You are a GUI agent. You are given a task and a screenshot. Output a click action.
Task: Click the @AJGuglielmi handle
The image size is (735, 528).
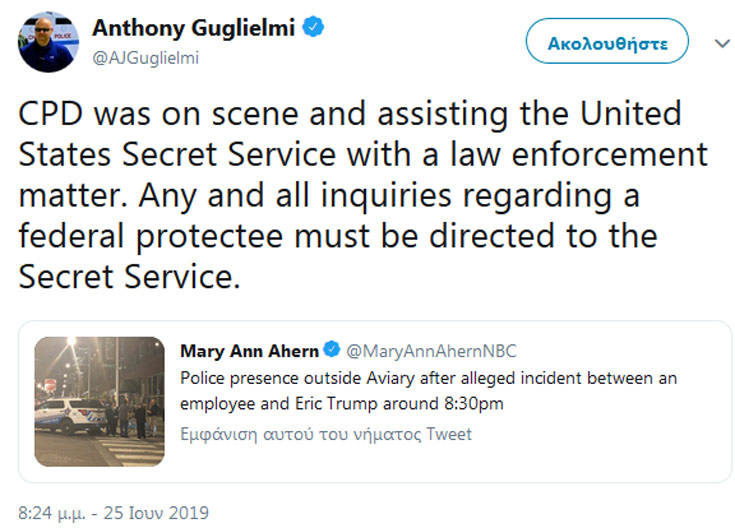tap(146, 58)
